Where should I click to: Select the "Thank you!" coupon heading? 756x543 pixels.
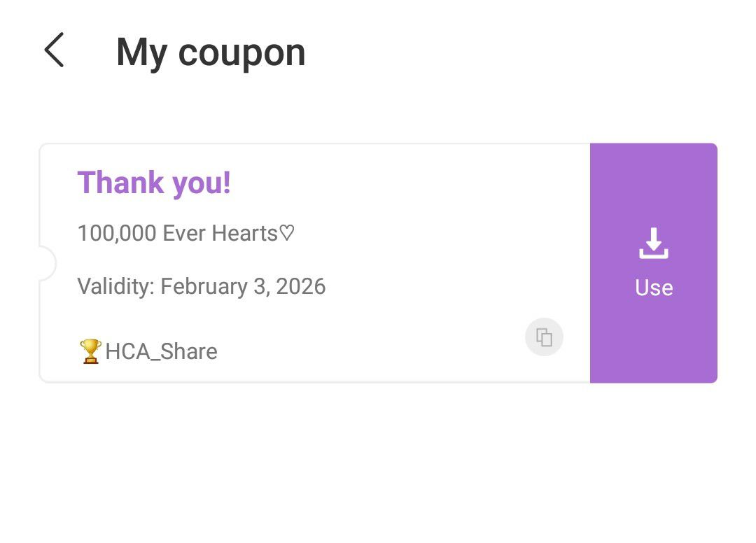pyautogui.click(x=154, y=183)
